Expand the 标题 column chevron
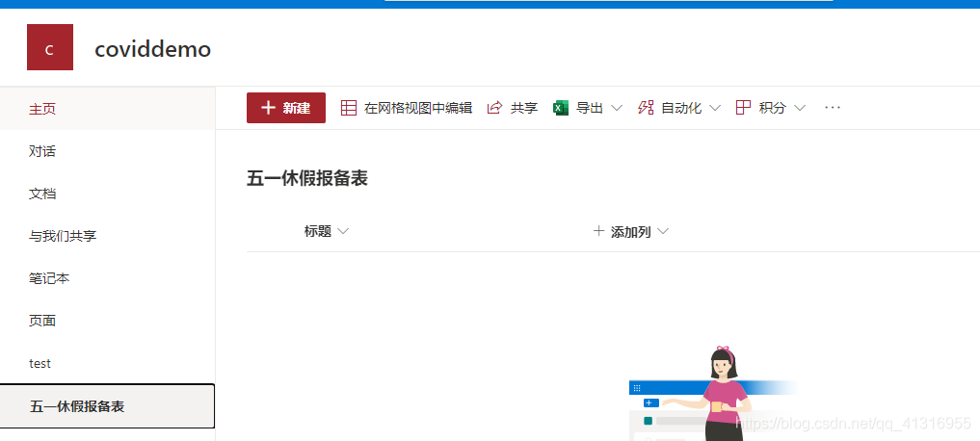This screenshot has height=441, width=980. click(342, 231)
